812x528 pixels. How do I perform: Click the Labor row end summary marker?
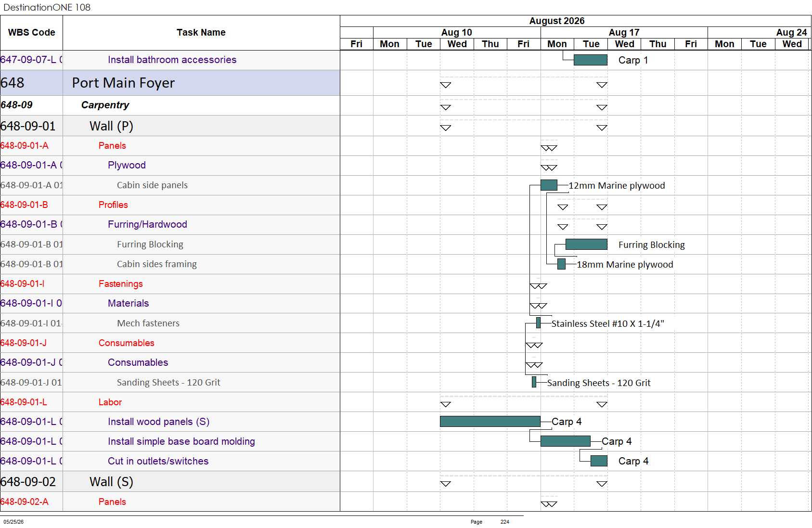point(602,405)
